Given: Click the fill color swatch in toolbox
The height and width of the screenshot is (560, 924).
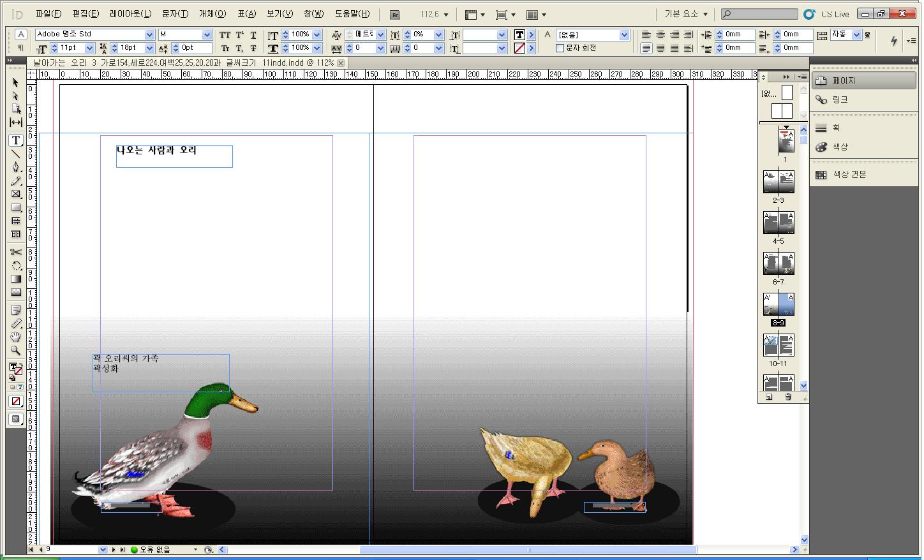Looking at the screenshot, I should pyautogui.click(x=13, y=367).
